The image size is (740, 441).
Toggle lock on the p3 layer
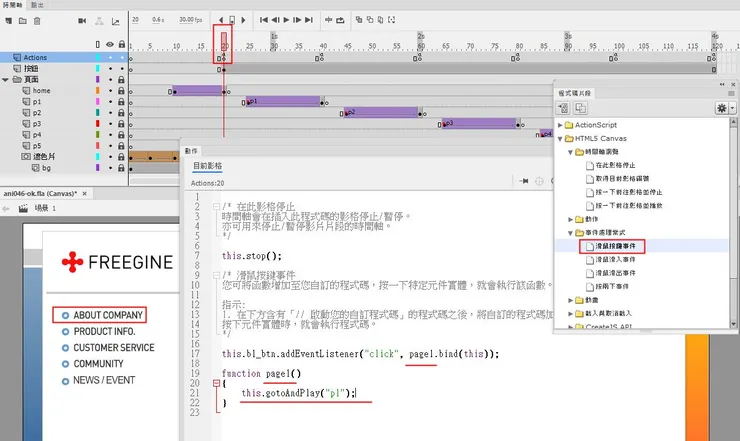(122, 123)
